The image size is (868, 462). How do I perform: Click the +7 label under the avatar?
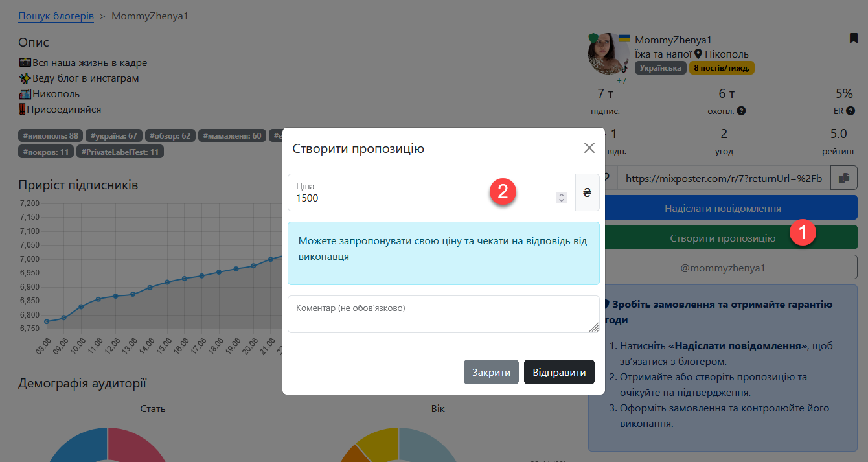(621, 81)
